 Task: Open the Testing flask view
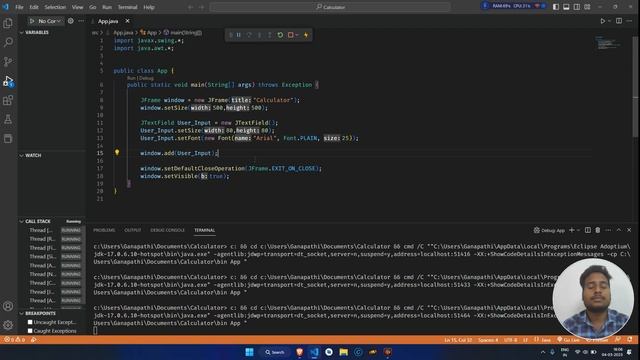tap(8, 119)
